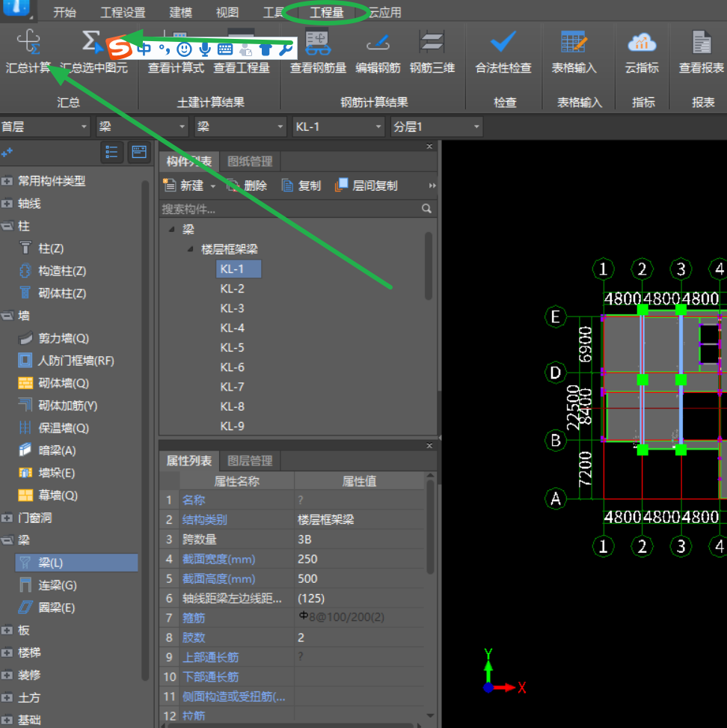Open the 开始 ribbon tab

(x=64, y=12)
